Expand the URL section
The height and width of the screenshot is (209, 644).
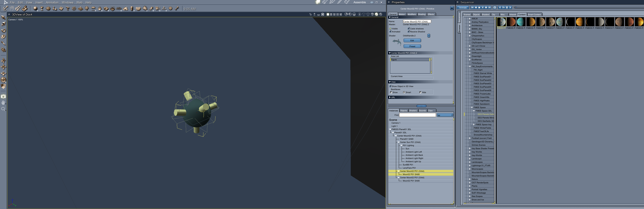pyautogui.click(x=390, y=97)
